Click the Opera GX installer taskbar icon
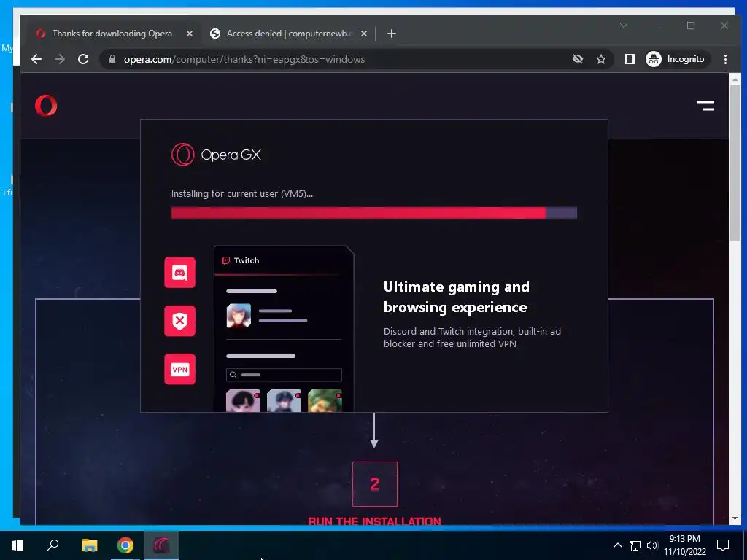 pyautogui.click(x=161, y=545)
